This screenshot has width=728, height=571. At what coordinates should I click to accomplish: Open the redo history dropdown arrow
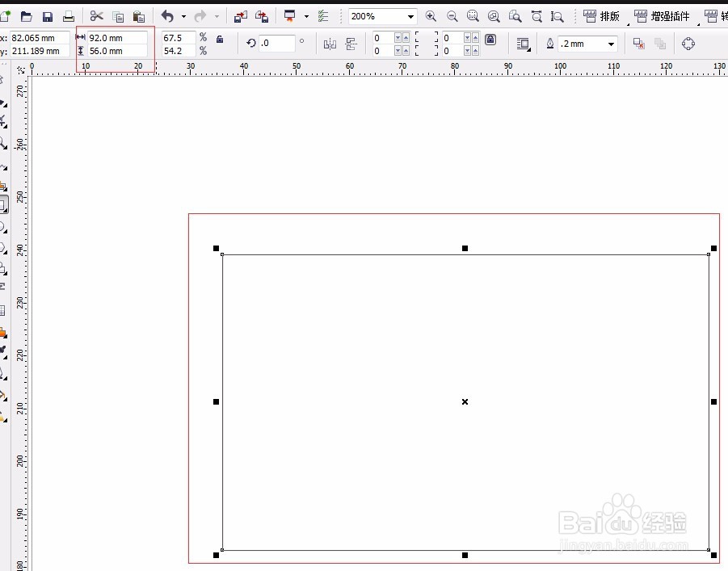[217, 17]
